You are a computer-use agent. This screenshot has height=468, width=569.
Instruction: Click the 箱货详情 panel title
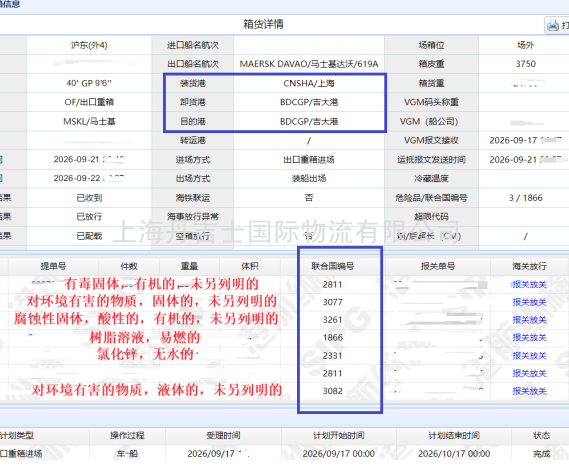263,24
